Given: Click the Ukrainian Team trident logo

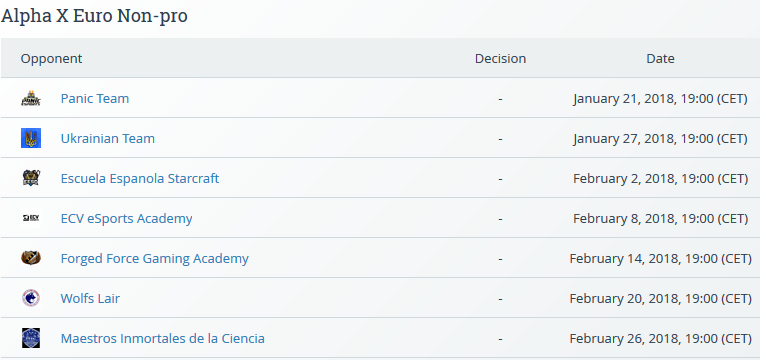Looking at the screenshot, I should click(31, 138).
